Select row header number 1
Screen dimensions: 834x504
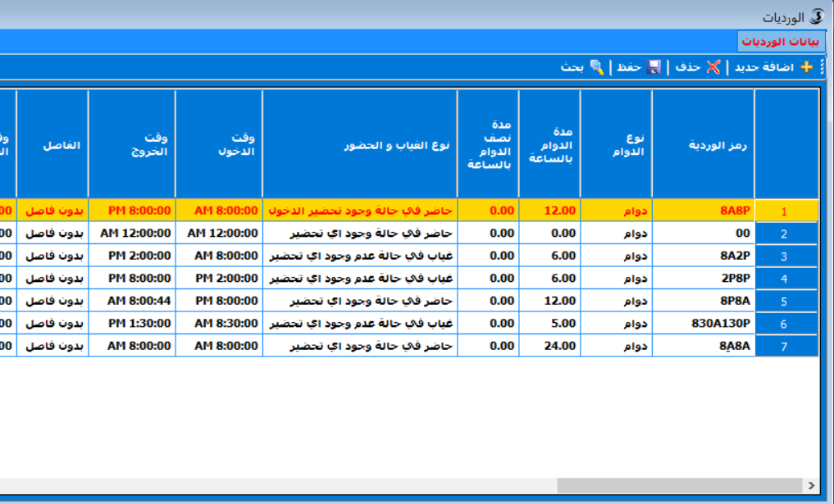(x=786, y=211)
